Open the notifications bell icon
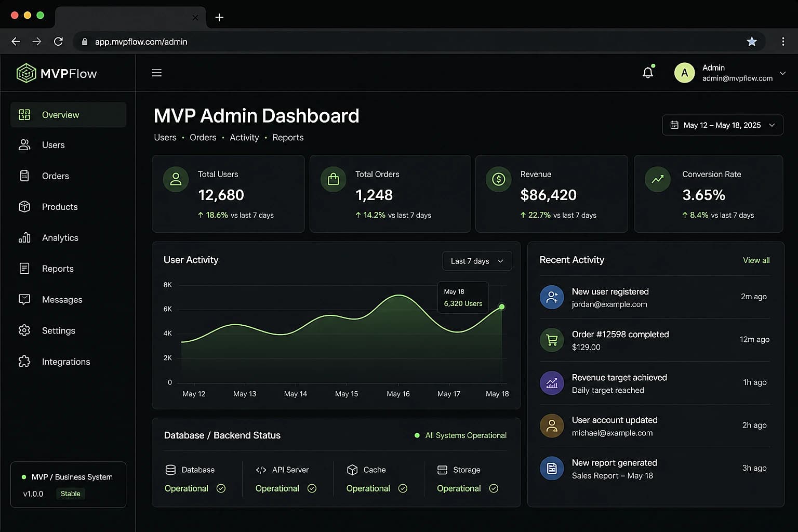Viewport: 798px width, 532px height. (648, 73)
